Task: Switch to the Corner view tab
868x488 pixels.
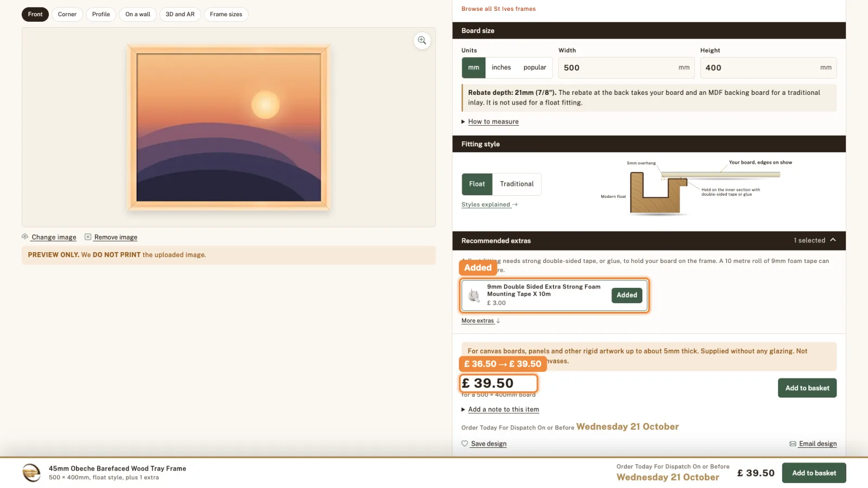Action: click(x=67, y=15)
